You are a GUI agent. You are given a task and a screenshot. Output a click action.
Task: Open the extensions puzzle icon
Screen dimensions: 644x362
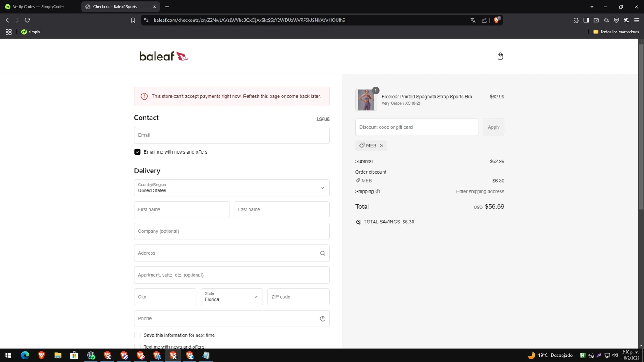[x=576, y=20]
